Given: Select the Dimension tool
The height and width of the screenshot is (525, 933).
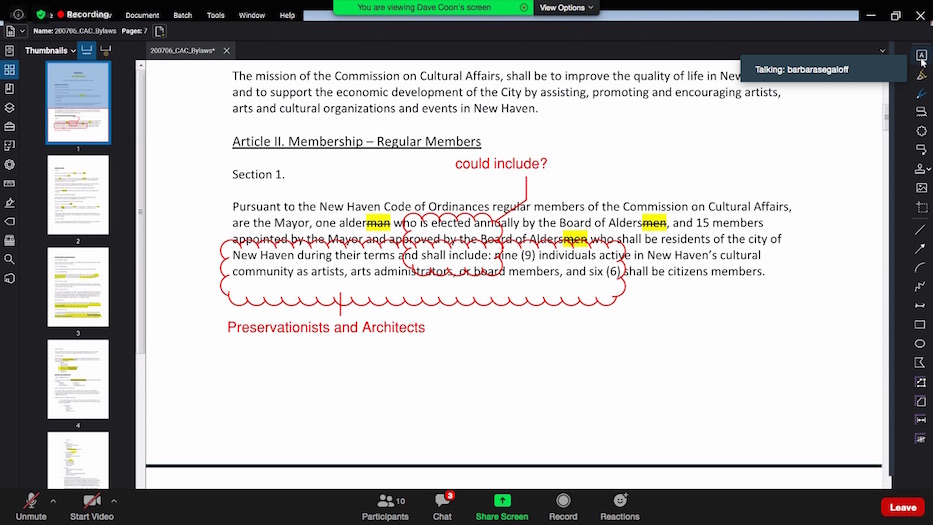Looking at the screenshot, I should tap(920, 306).
